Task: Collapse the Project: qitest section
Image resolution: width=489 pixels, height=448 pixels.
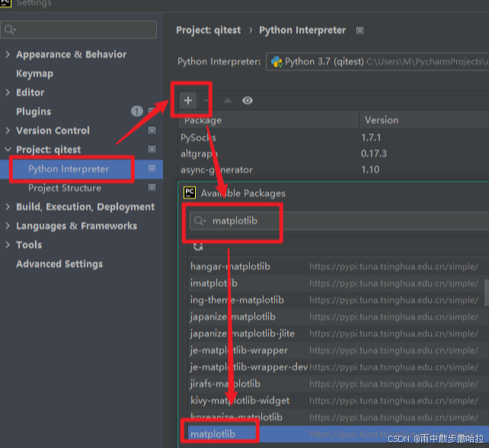Action: point(8,149)
